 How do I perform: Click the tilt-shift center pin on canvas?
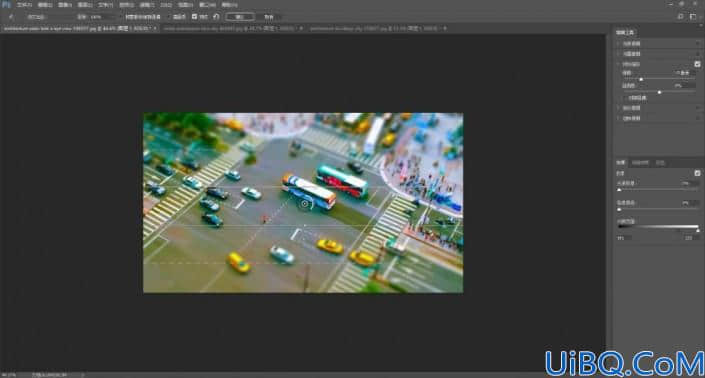point(305,204)
